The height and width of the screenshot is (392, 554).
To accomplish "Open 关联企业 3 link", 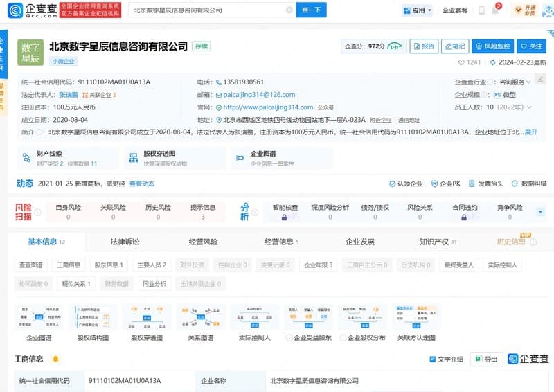I will click(99, 95).
